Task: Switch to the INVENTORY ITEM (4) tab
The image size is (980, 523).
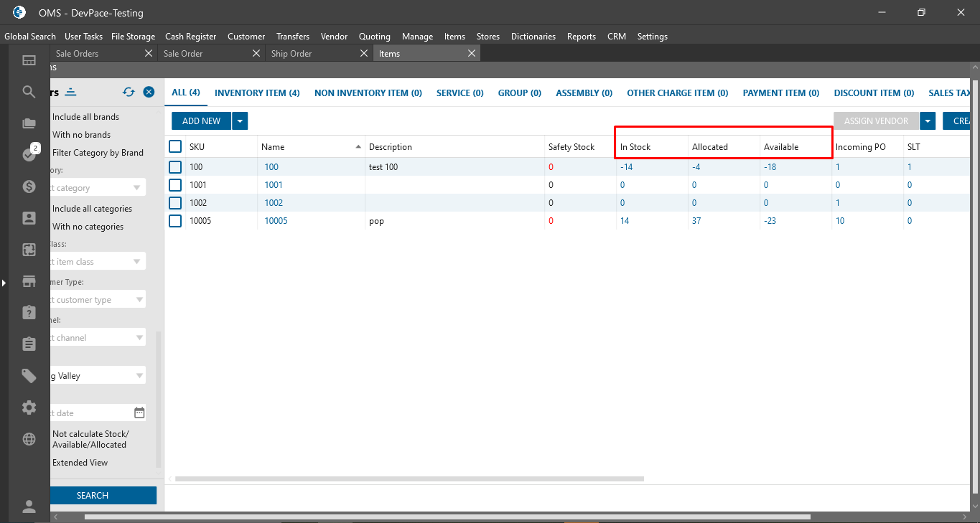Action: tap(257, 93)
